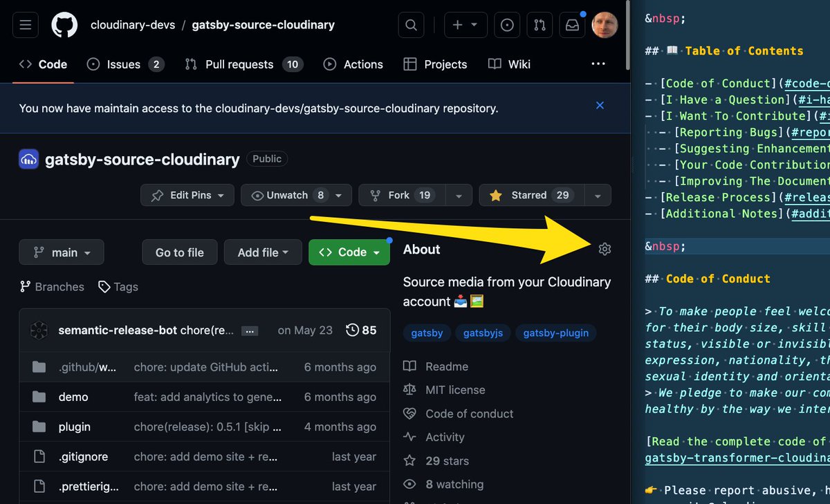Open the search magnifier button

[x=411, y=26]
